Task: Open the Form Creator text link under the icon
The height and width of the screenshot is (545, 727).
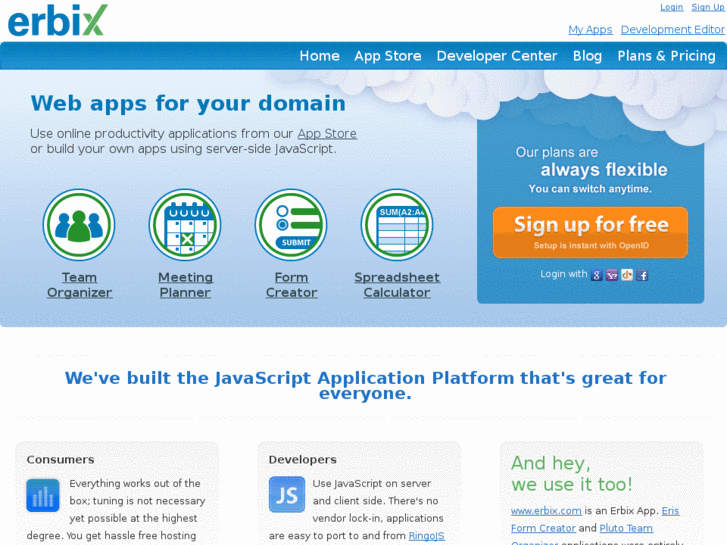Action: tap(291, 285)
